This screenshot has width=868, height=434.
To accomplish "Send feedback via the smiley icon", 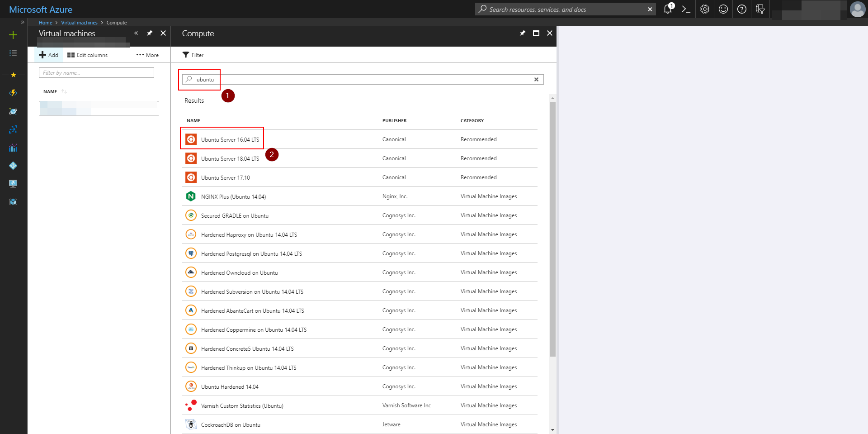I will click(723, 9).
